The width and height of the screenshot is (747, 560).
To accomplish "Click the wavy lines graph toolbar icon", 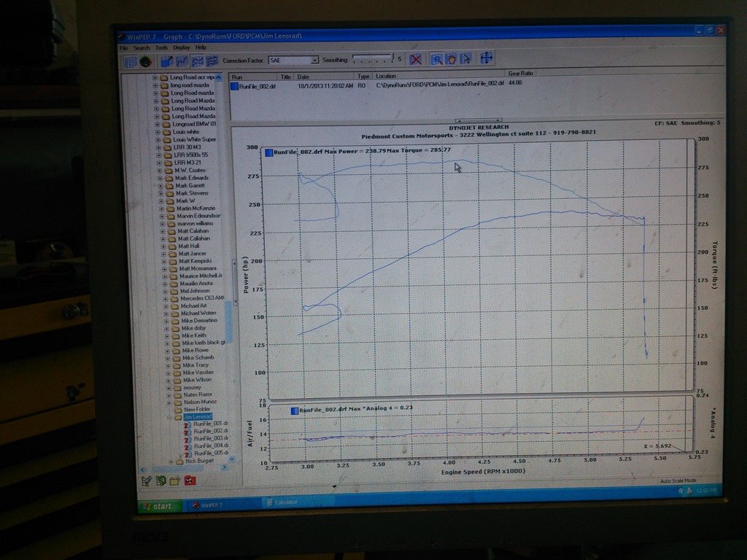I will click(x=212, y=61).
